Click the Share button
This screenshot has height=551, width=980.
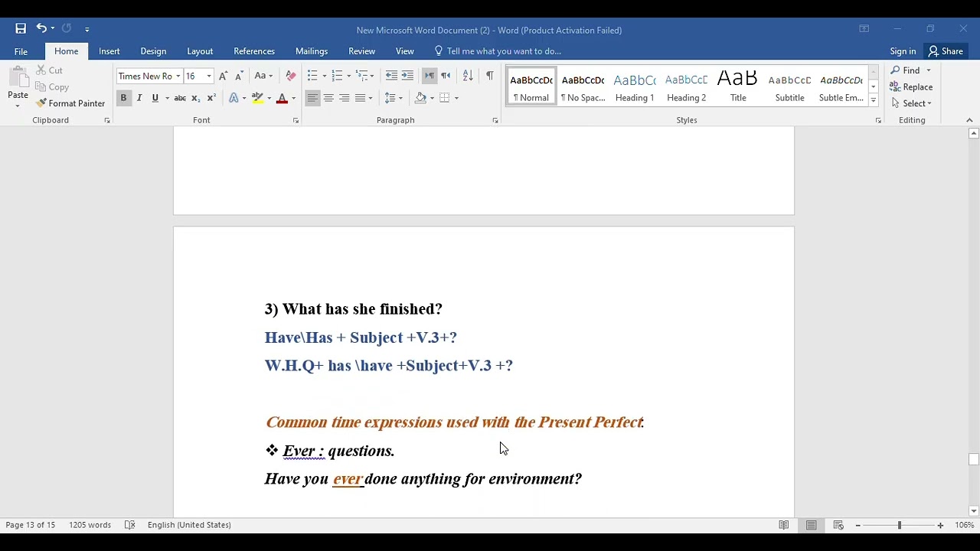click(946, 51)
